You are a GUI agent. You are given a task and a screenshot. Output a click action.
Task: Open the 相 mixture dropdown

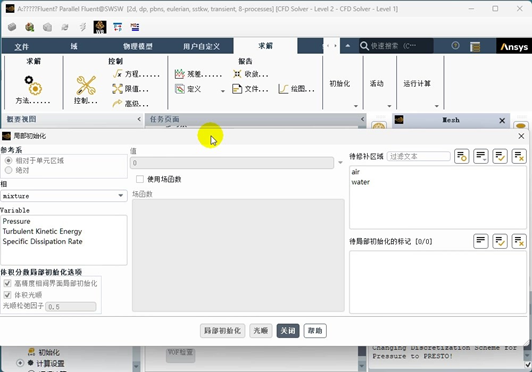click(64, 196)
